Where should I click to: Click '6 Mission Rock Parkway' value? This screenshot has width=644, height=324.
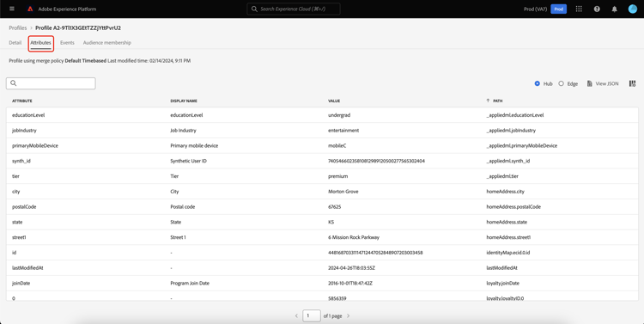pos(354,237)
